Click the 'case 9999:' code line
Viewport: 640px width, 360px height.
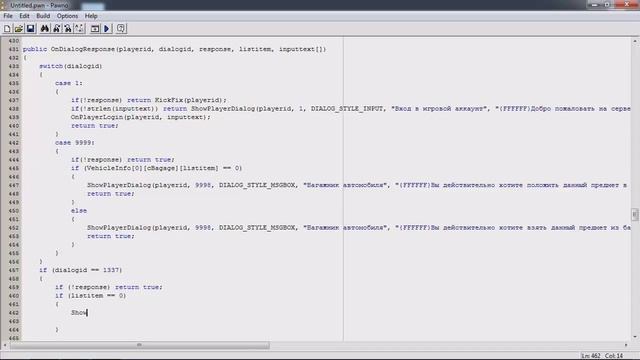75,142
